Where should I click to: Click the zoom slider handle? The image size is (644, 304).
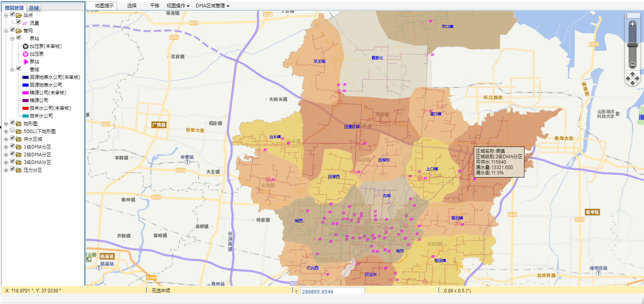click(x=632, y=45)
